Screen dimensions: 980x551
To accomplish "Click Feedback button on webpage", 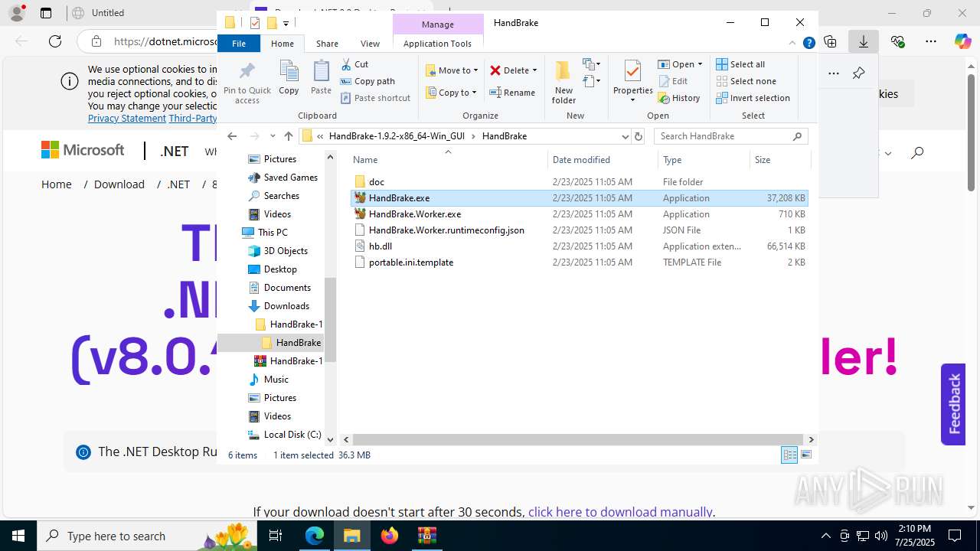I will point(953,404).
